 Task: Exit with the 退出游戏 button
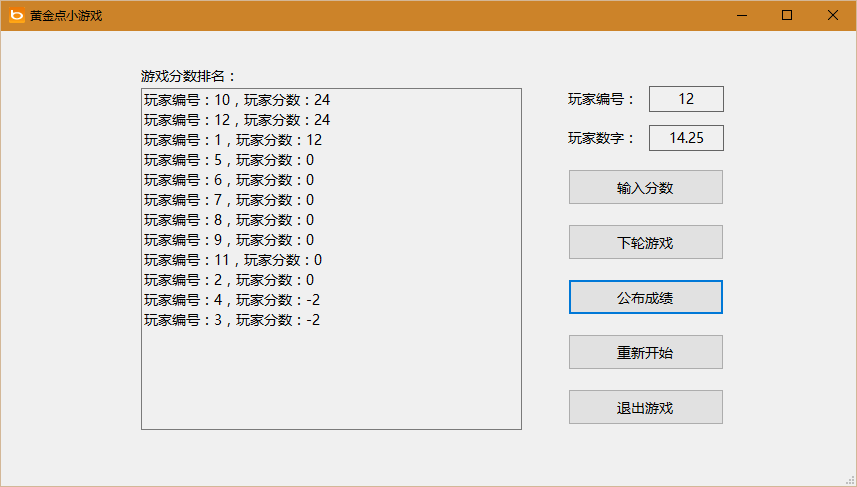pos(645,407)
